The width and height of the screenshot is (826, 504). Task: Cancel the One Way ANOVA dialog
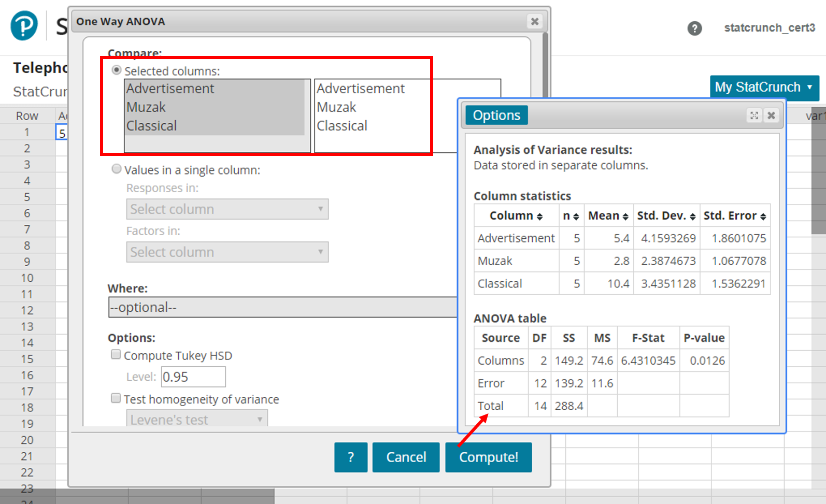[406, 457]
